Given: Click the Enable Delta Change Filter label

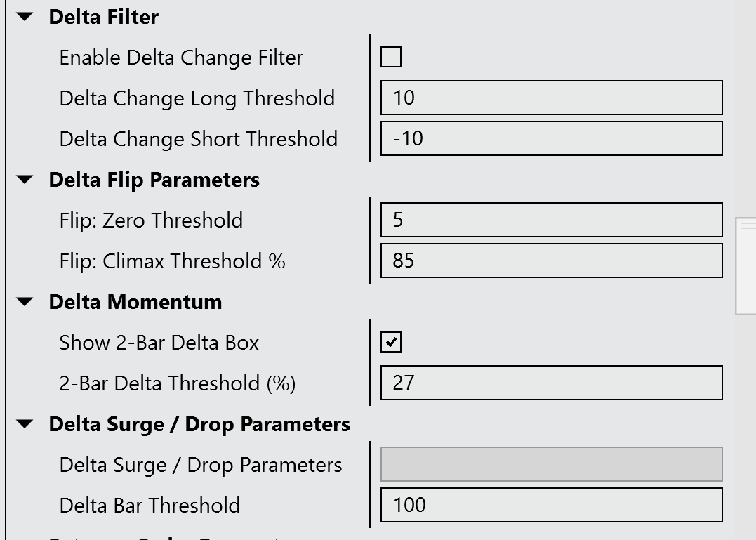Looking at the screenshot, I should point(181,58).
